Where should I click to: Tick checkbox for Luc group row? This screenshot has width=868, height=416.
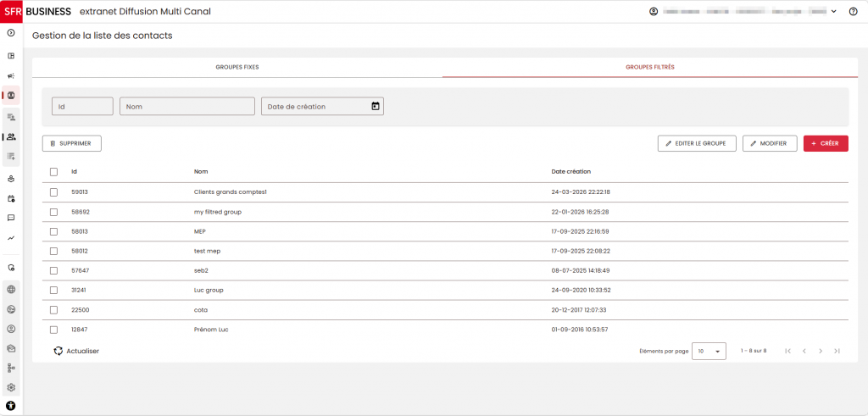[x=53, y=290]
